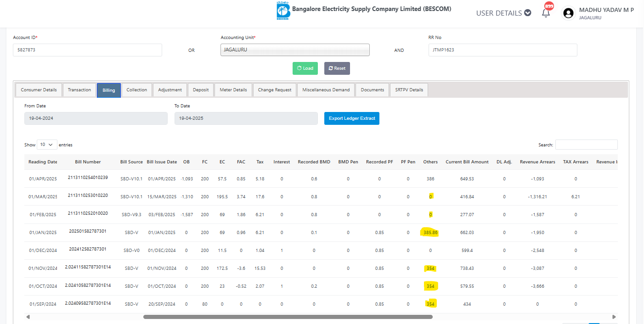Click the table Search box
Image resolution: width=644 pixels, height=324 pixels.
pyautogui.click(x=586, y=145)
